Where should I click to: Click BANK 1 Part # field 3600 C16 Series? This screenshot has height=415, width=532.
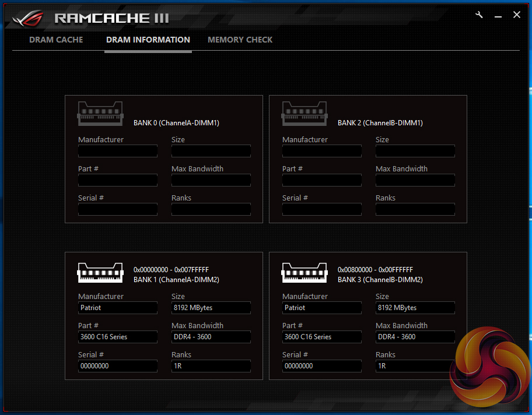point(118,337)
